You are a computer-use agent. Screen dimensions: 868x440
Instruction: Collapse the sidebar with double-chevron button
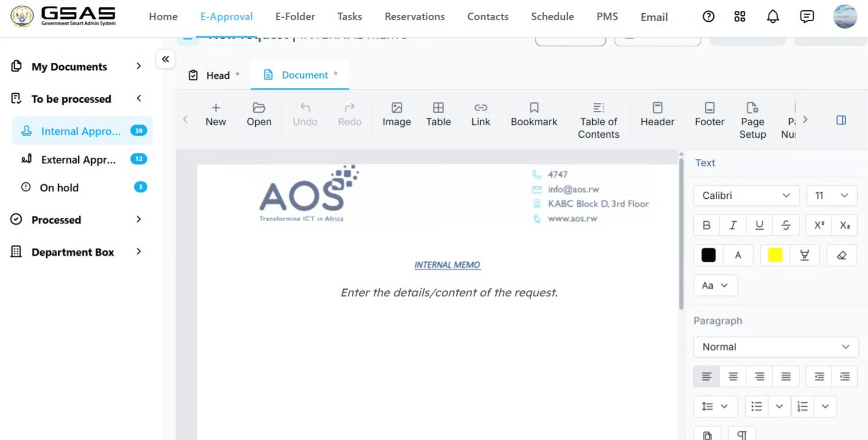[x=165, y=59]
